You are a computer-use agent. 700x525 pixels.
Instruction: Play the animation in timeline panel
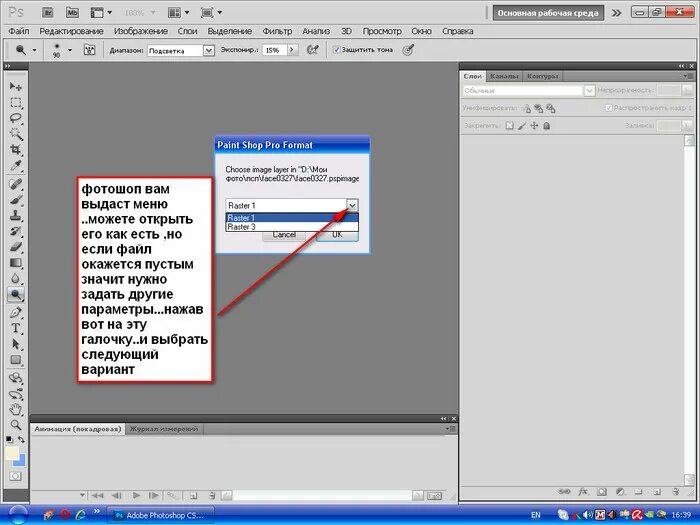136,495
